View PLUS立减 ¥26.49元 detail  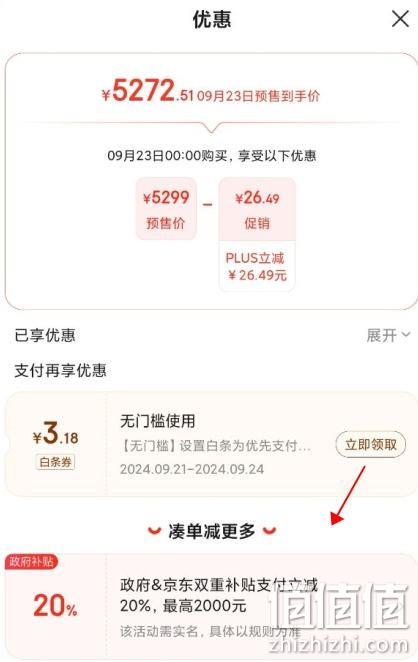pos(257,266)
